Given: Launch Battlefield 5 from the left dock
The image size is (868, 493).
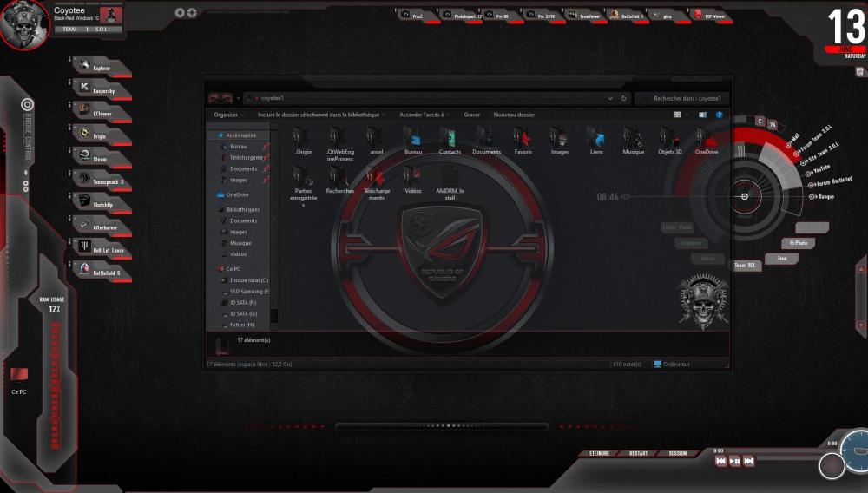Looking at the screenshot, I should point(104,273).
